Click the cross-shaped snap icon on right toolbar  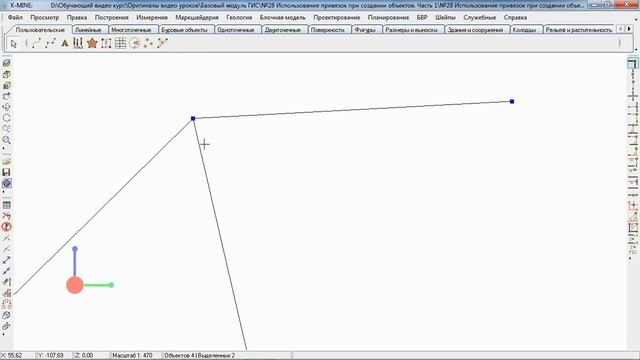(633, 96)
